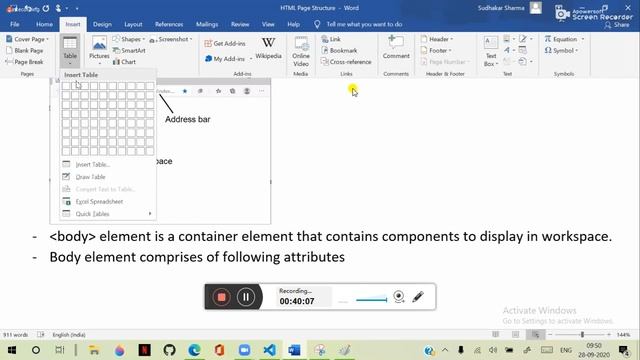Insert a Blank Page
640x360 pixels.
coord(24,51)
